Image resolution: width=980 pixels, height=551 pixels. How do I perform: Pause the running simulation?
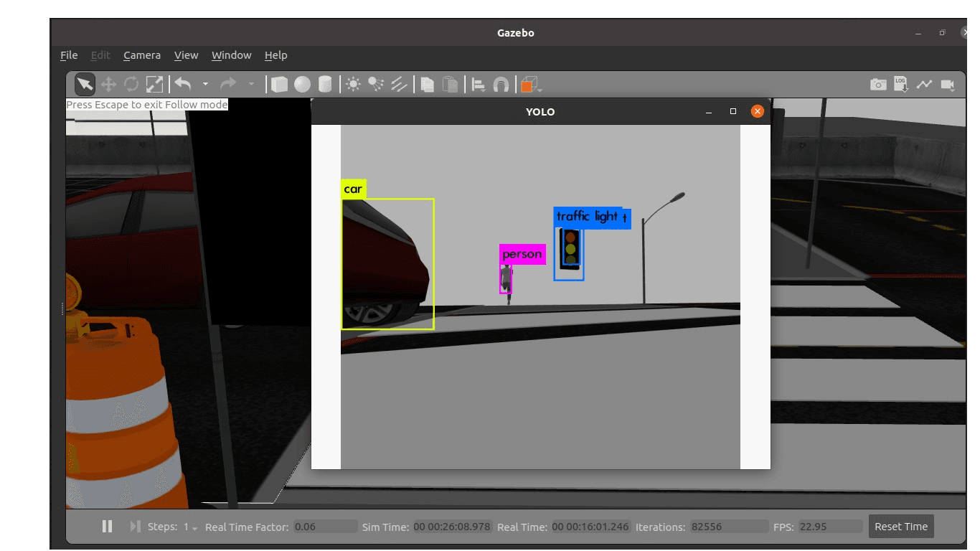107,526
